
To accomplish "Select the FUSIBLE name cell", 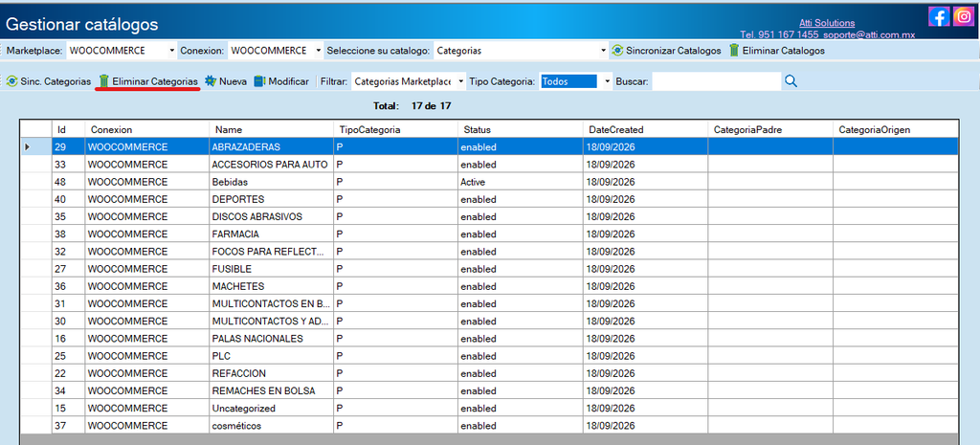I will tap(271, 269).
